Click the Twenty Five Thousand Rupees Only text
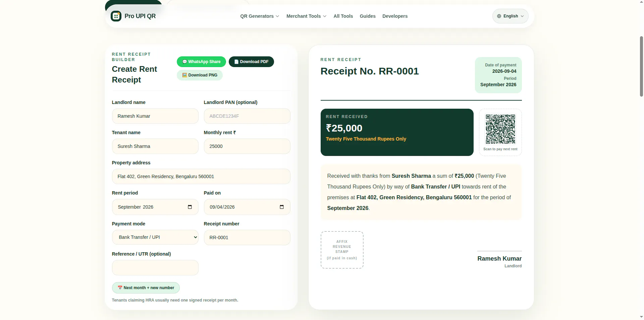The image size is (644, 320). (366, 139)
